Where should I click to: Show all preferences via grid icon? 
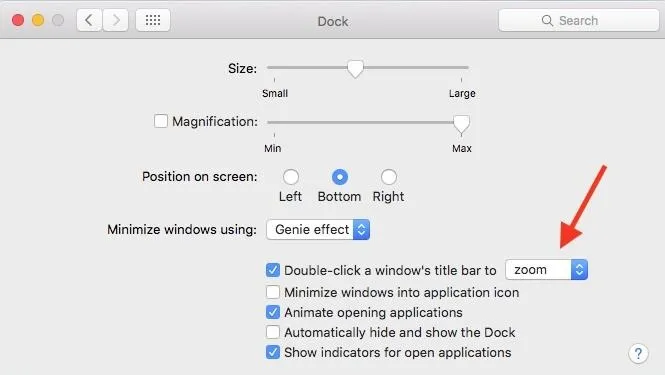[153, 20]
